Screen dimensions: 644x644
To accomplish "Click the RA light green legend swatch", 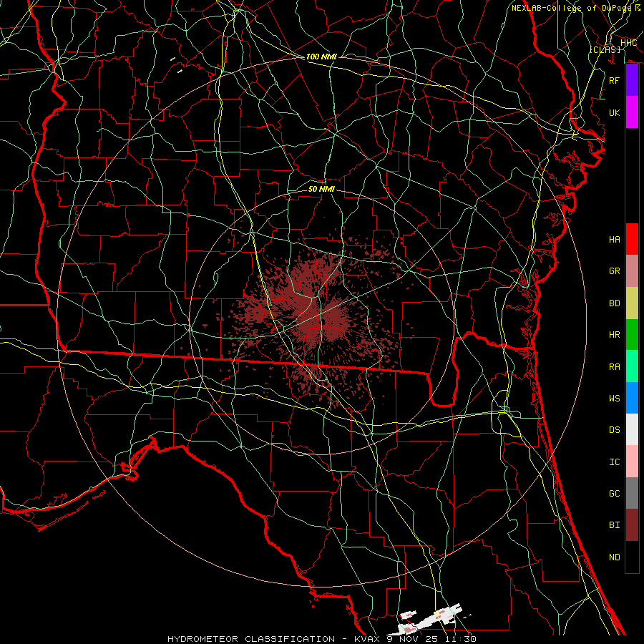I will (632, 366).
